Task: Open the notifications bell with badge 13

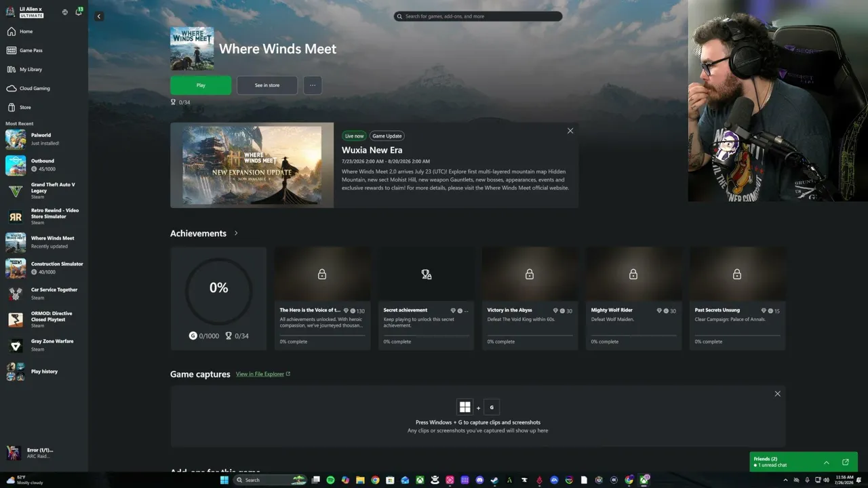Action: tap(79, 12)
